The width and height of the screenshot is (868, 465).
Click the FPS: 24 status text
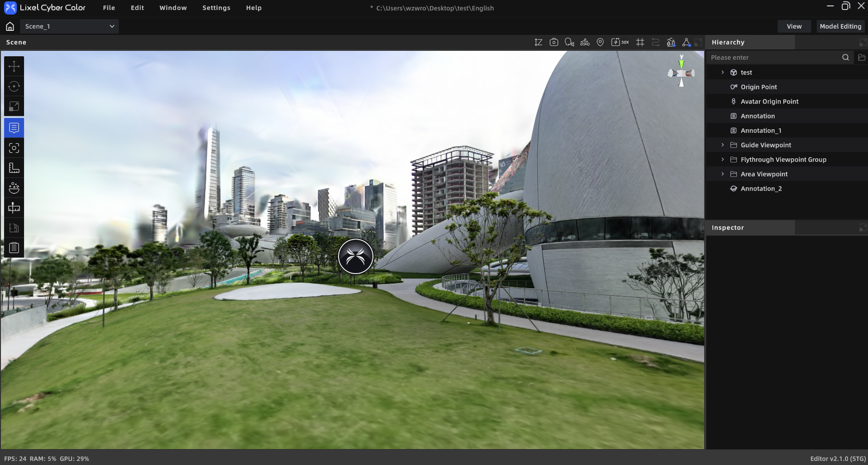pyautogui.click(x=15, y=459)
